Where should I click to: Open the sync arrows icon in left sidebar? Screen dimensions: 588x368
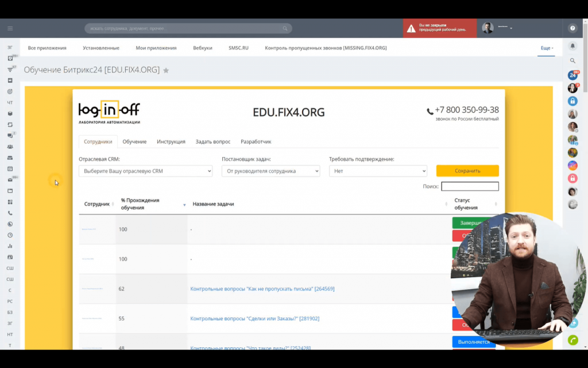pos(10,125)
